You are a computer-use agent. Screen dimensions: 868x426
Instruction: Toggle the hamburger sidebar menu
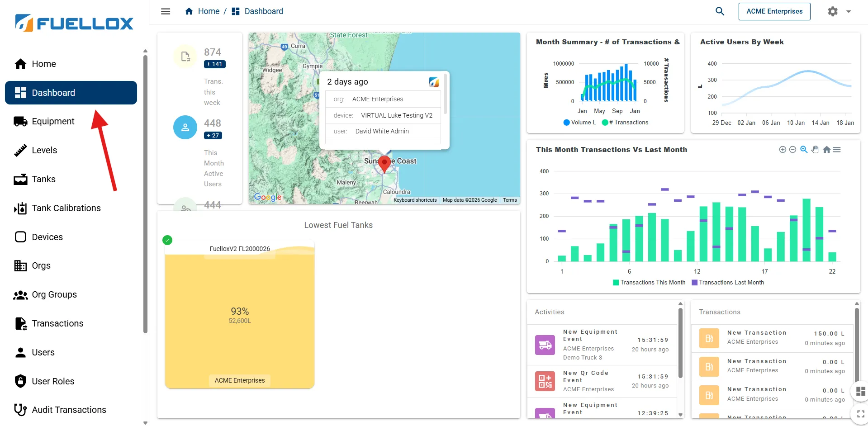click(166, 11)
